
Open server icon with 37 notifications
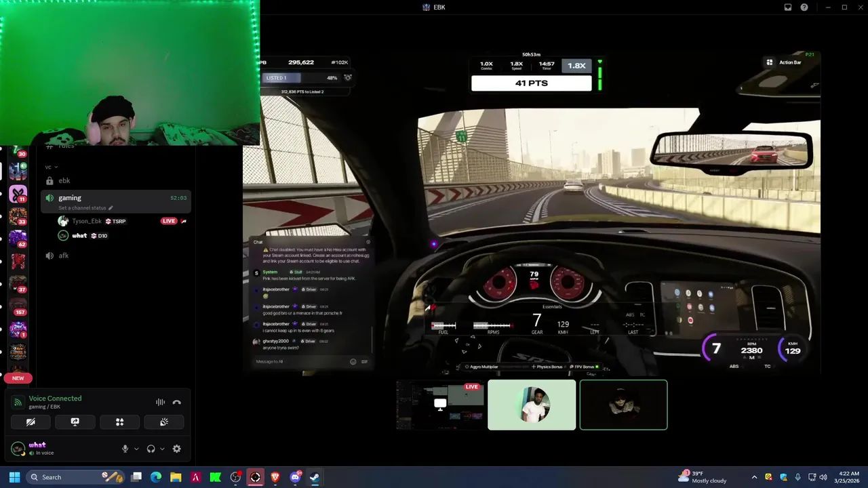point(18,284)
